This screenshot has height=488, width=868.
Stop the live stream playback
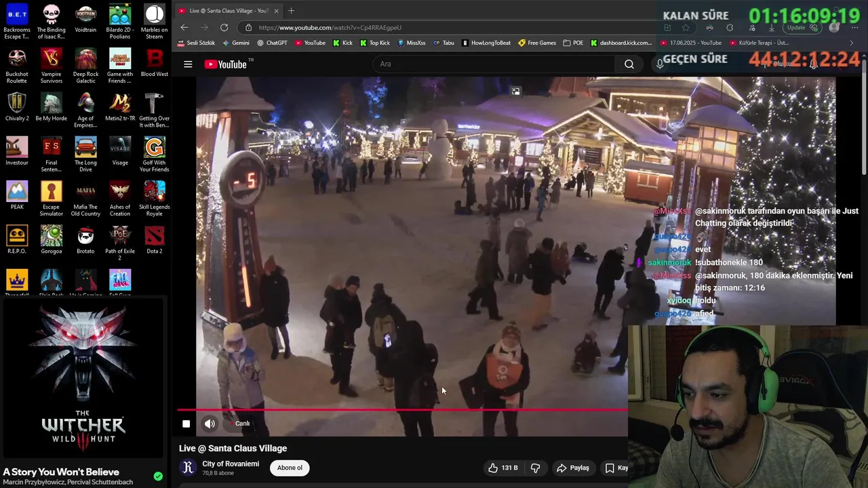tap(186, 424)
